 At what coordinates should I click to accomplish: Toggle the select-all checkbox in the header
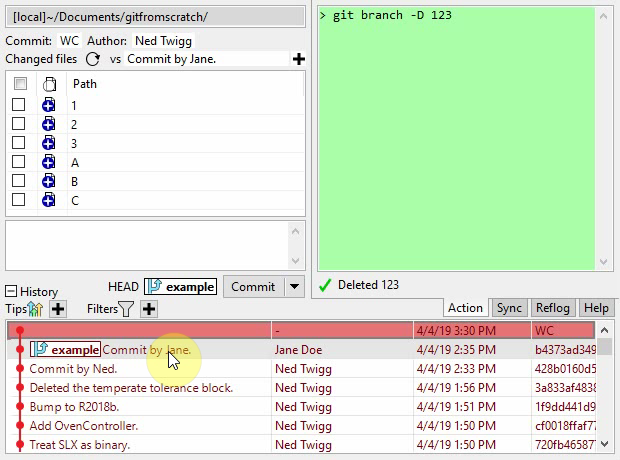19,85
